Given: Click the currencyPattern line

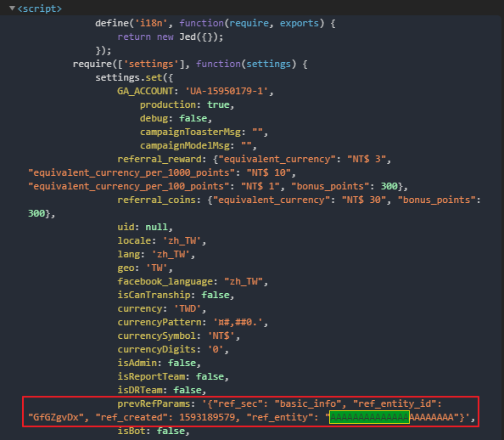Looking at the screenshot, I should click(x=193, y=322).
